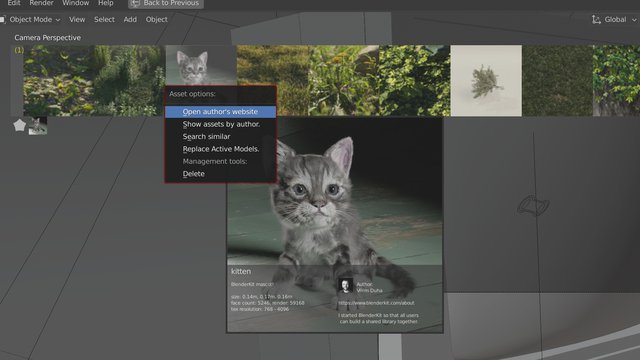Open the blenderkit.com/about link

(376, 303)
